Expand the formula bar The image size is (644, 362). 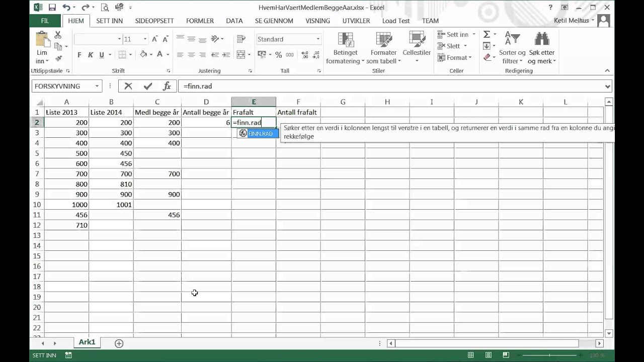coord(607,86)
